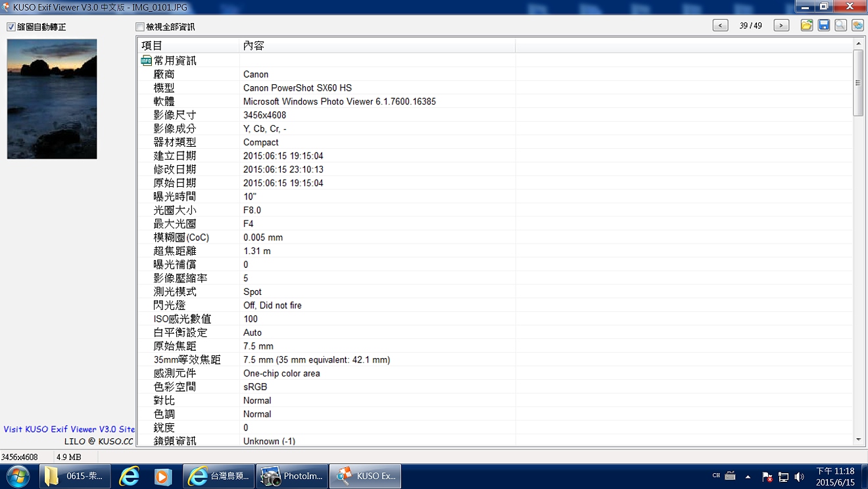The height and width of the screenshot is (489, 868).
Task: Click the network tray icon
Action: pos(783,476)
